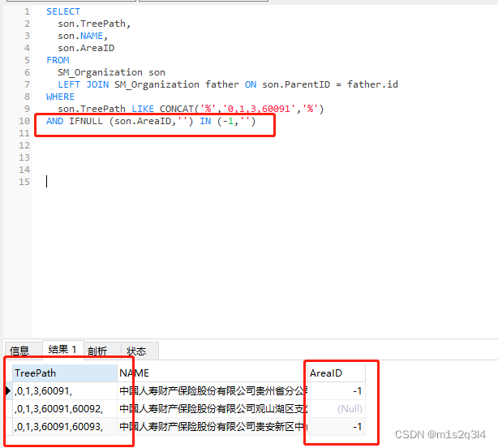Click the FROM keyword on line 5

pyautogui.click(x=58, y=60)
